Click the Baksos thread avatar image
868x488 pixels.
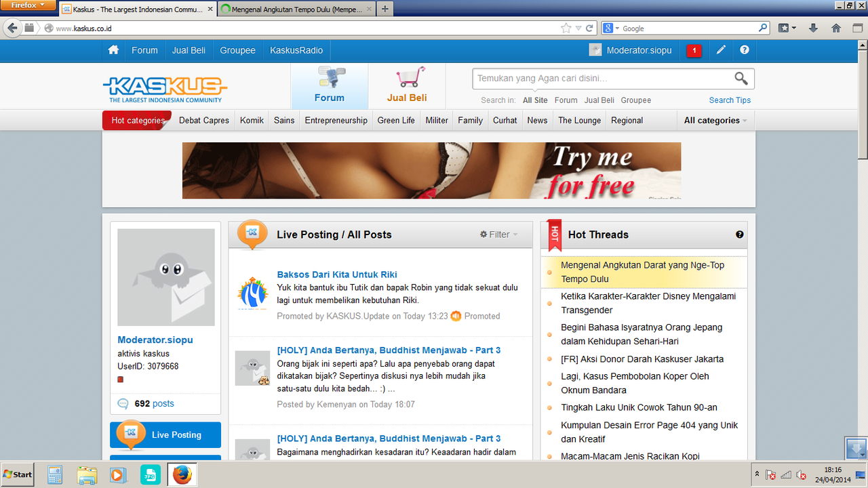[252, 293]
